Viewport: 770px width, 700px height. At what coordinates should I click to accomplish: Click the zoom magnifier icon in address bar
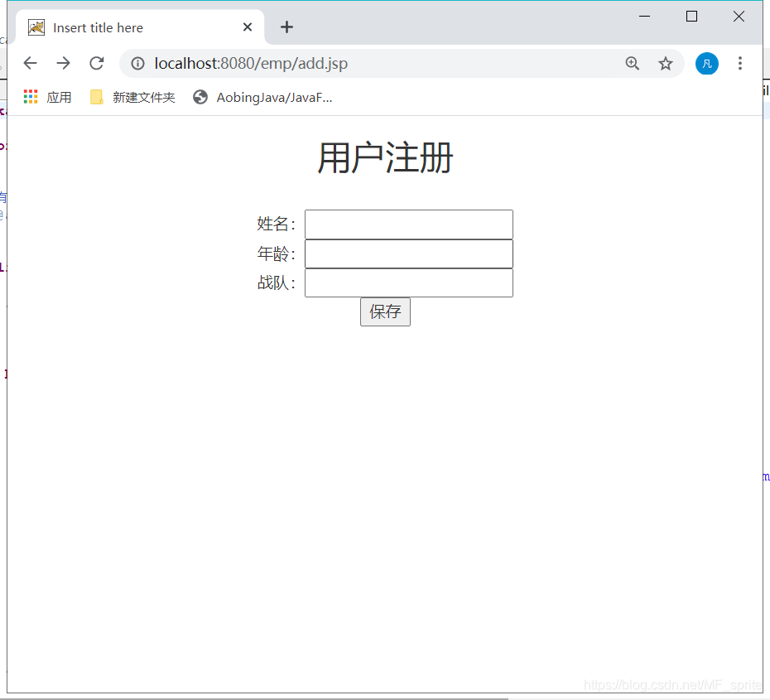point(632,63)
